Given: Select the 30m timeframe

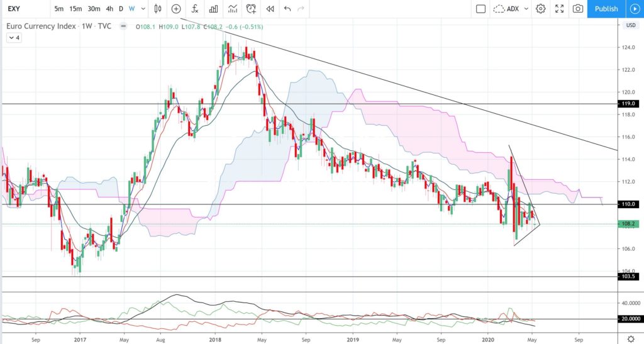Looking at the screenshot, I should [94, 9].
